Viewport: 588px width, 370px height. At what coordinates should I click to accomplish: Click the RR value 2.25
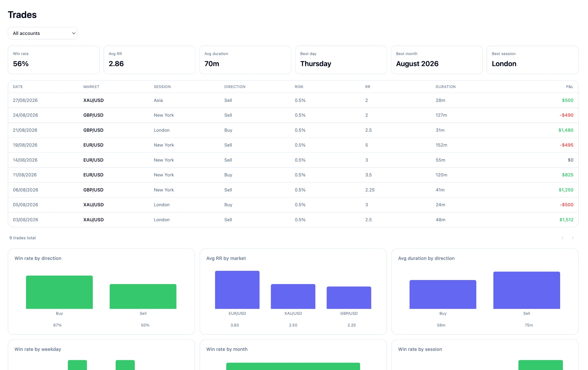[x=370, y=190]
